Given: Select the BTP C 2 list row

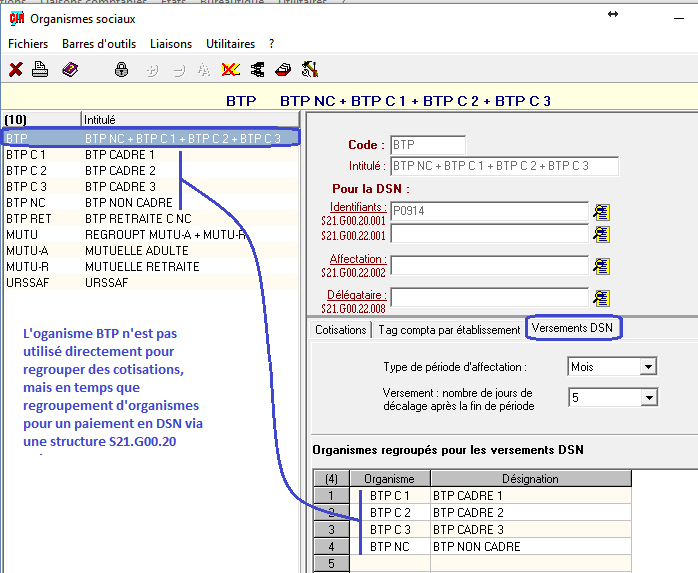Looking at the screenshot, I should click(150, 171).
